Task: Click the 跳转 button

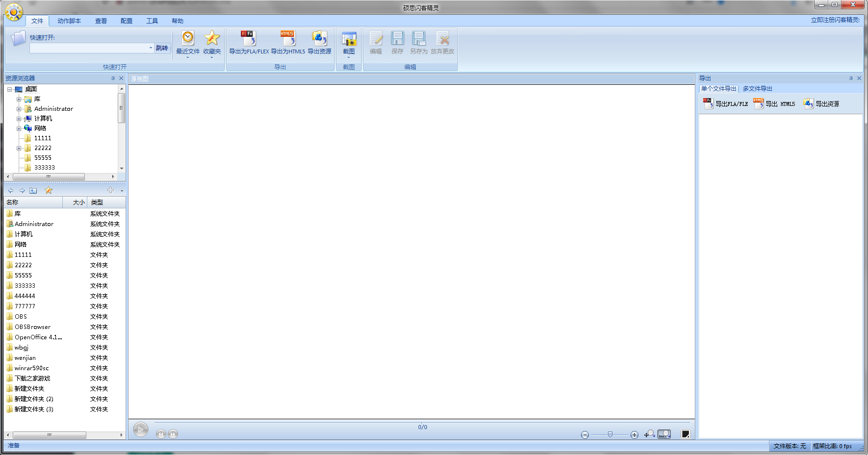Action: 162,48
